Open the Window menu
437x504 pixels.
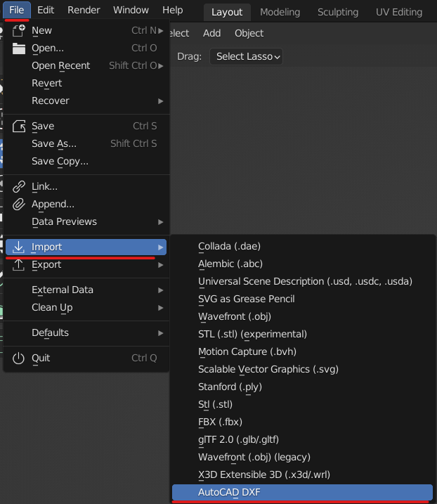[x=131, y=10]
